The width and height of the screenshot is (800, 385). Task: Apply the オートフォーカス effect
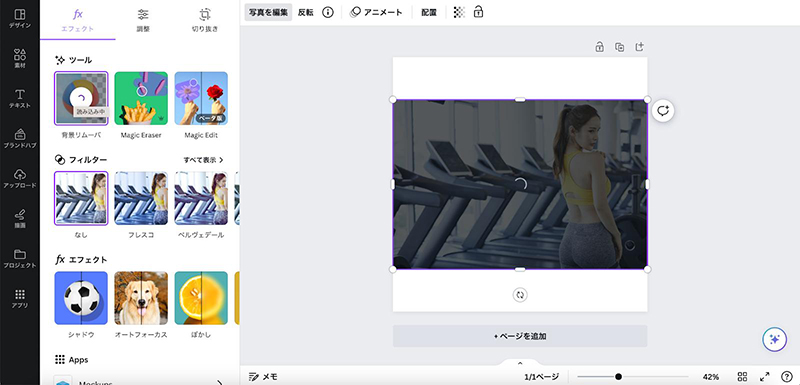point(141,298)
